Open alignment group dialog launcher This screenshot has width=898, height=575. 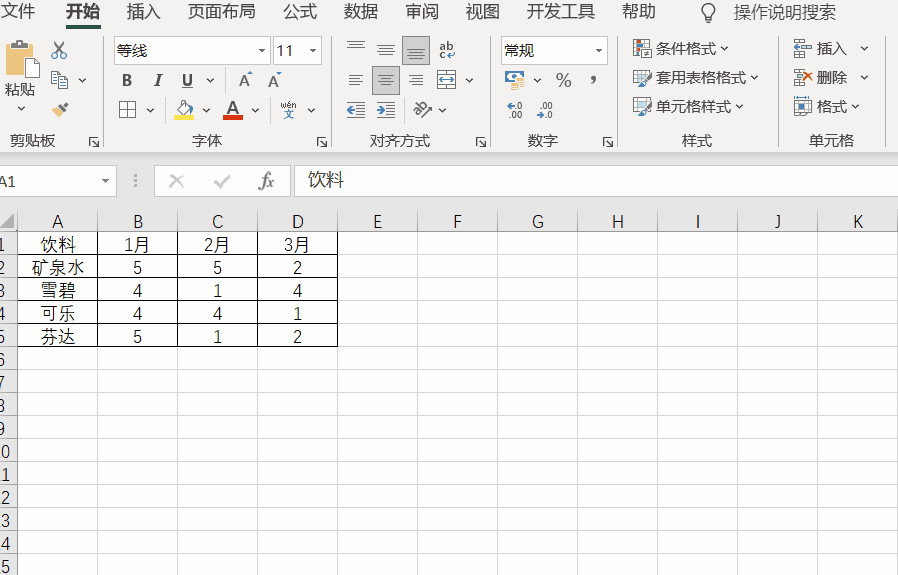[480, 142]
